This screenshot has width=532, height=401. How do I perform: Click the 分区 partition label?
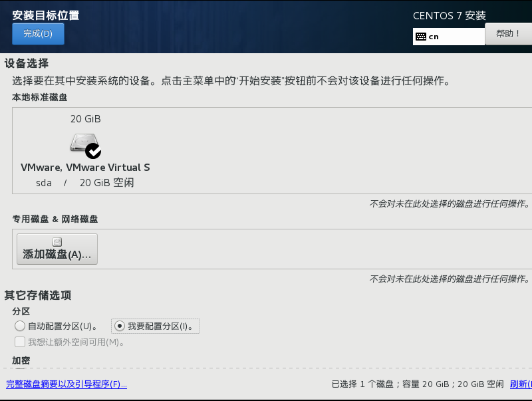click(x=21, y=311)
